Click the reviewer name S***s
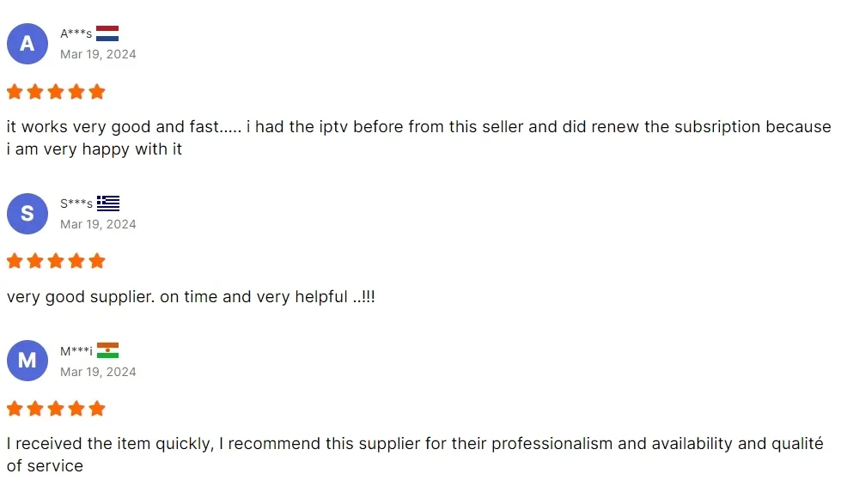The image size is (841, 504). pyautogui.click(x=76, y=203)
